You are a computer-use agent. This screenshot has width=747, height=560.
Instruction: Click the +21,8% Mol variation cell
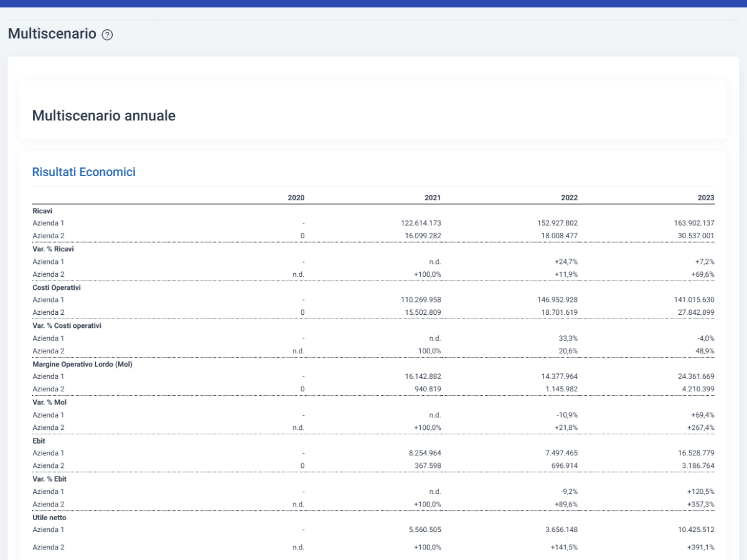[x=566, y=427]
